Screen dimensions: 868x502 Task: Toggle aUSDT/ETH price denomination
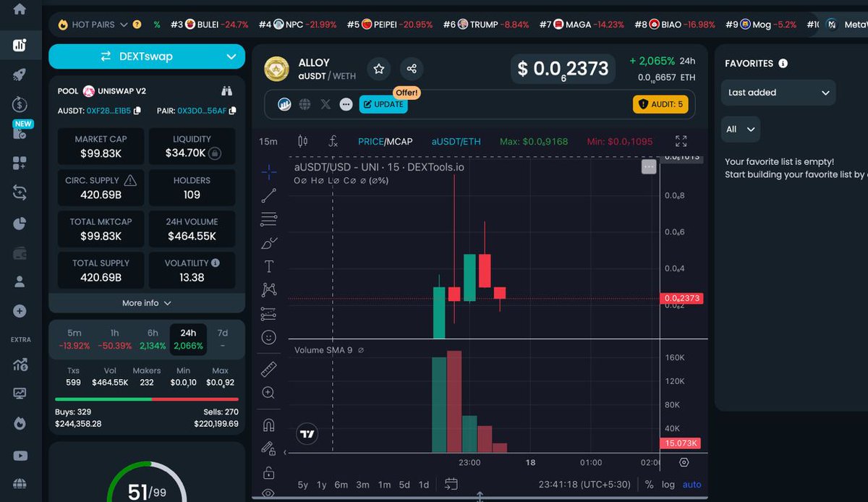point(456,141)
